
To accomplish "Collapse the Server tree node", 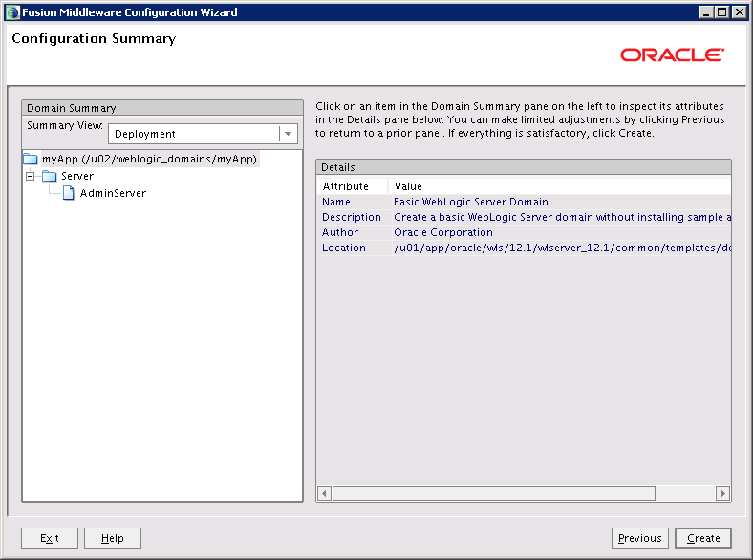I will point(31,176).
